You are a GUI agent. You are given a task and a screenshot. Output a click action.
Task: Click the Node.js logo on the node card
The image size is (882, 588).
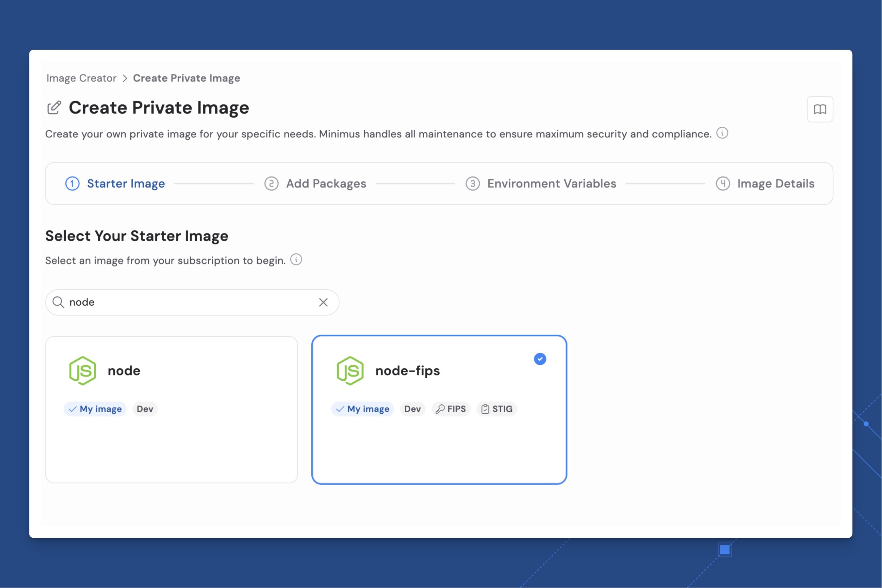[83, 371]
